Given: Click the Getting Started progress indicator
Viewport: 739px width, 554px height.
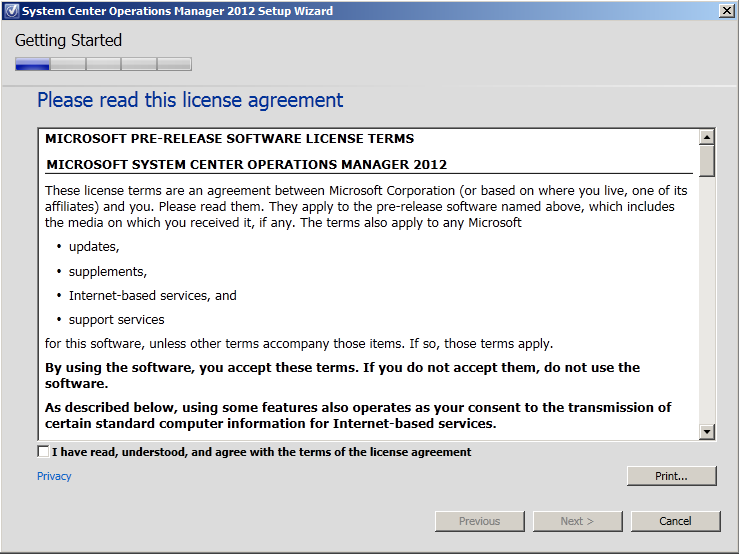Looking at the screenshot, I should coord(103,64).
